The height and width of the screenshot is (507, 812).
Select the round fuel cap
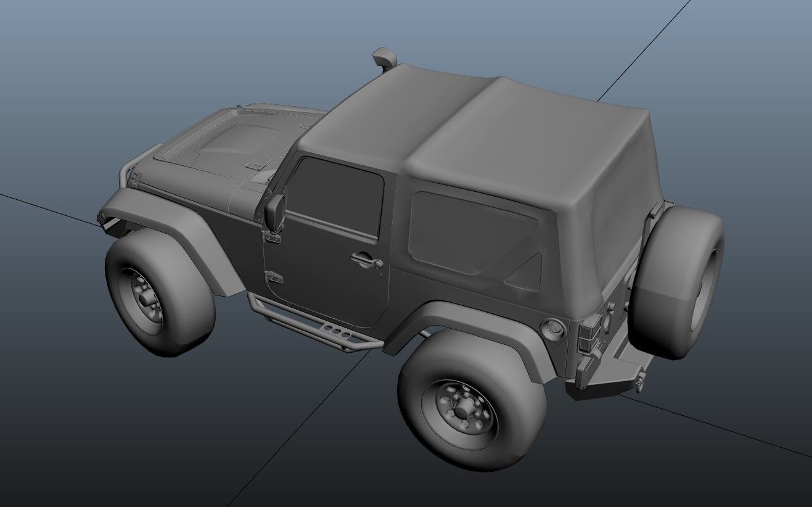(x=553, y=329)
